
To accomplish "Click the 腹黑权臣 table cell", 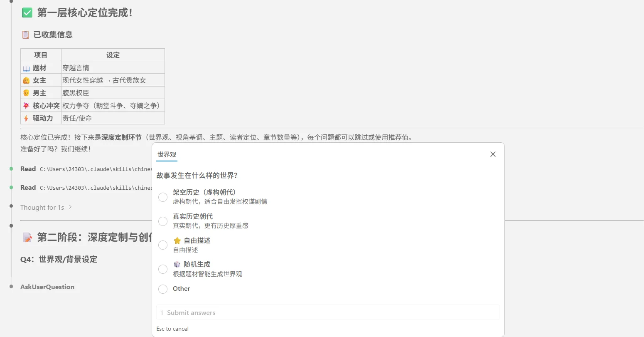I will (x=113, y=93).
